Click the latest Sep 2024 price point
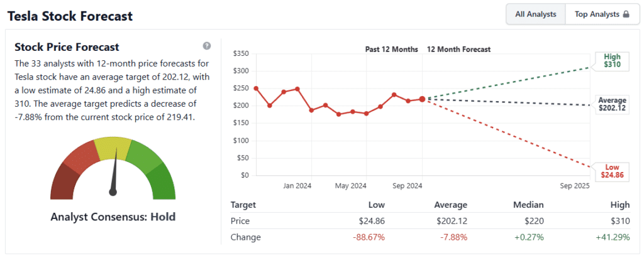Viewport: 644px width, 258px height. [x=422, y=99]
